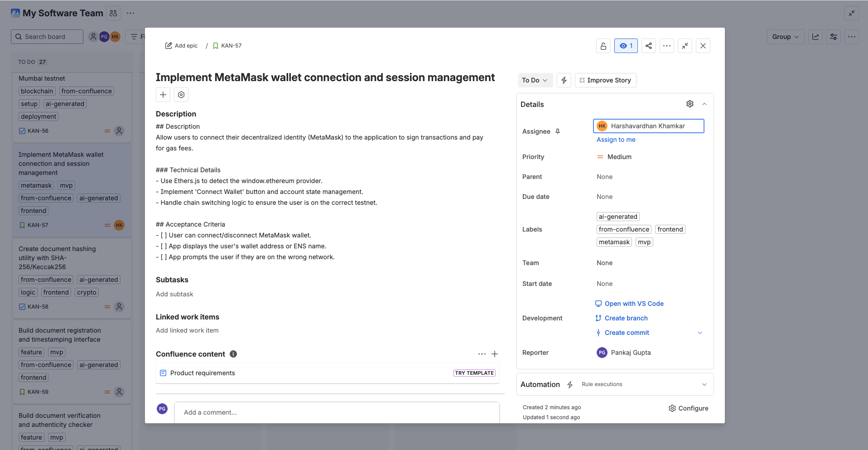
Task: Open the To Do status dropdown
Action: [x=535, y=80]
